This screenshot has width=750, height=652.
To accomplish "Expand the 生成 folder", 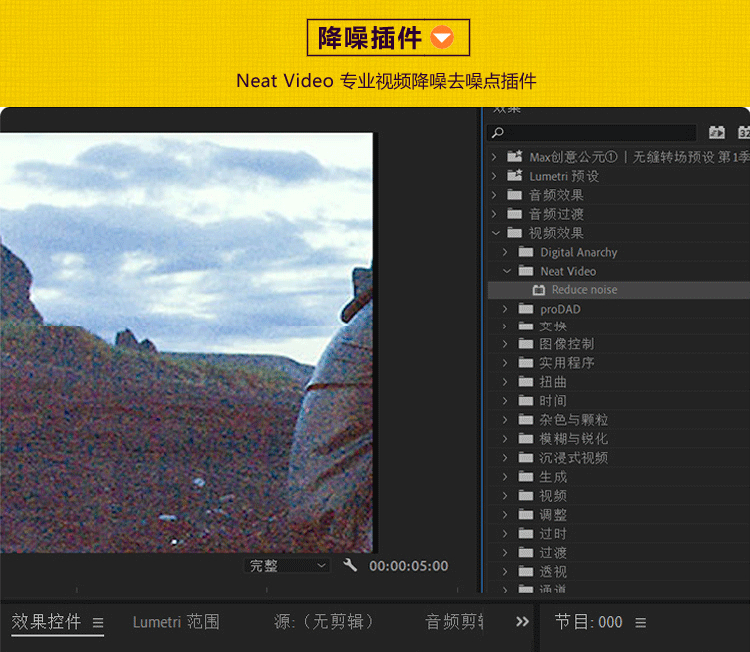I will (505, 477).
